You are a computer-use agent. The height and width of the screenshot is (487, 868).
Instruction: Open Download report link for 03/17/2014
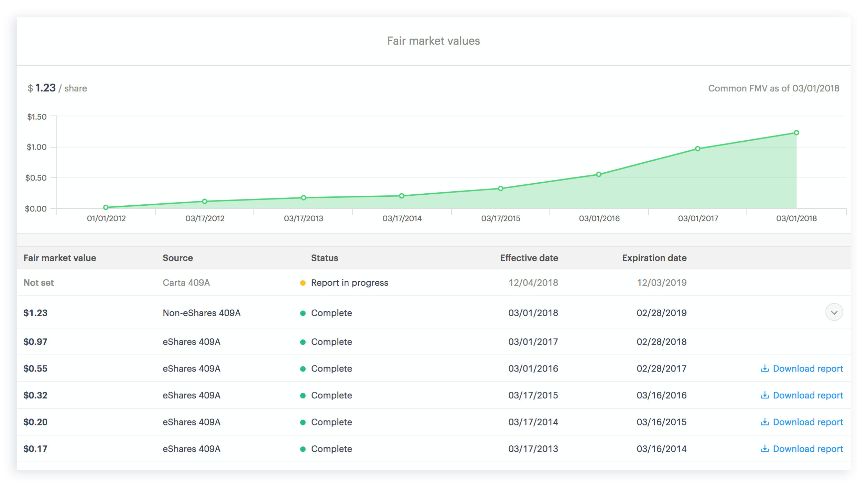[x=807, y=422]
